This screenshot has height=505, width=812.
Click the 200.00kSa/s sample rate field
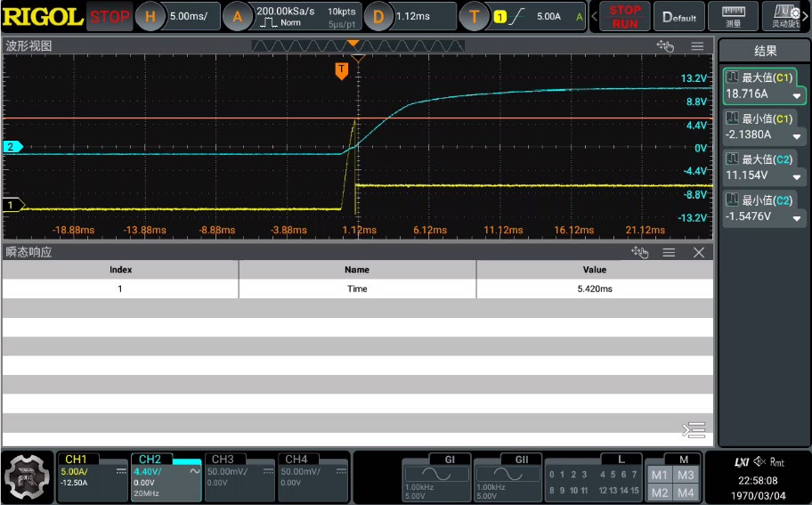pos(285,11)
